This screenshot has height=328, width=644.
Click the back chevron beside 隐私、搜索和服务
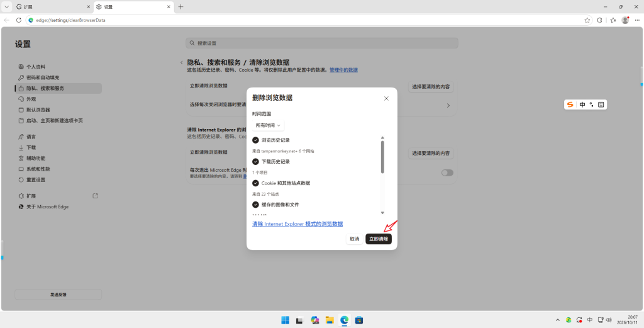182,62
